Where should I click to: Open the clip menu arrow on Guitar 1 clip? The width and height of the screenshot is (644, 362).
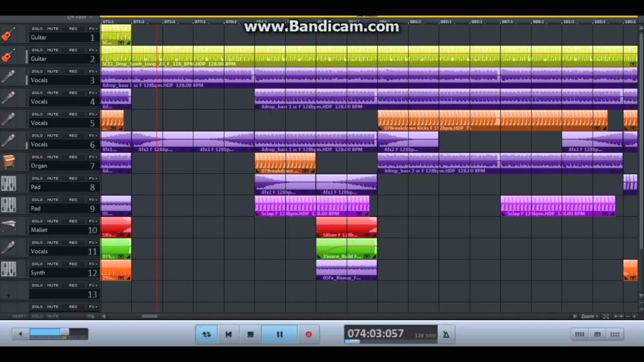121,43
